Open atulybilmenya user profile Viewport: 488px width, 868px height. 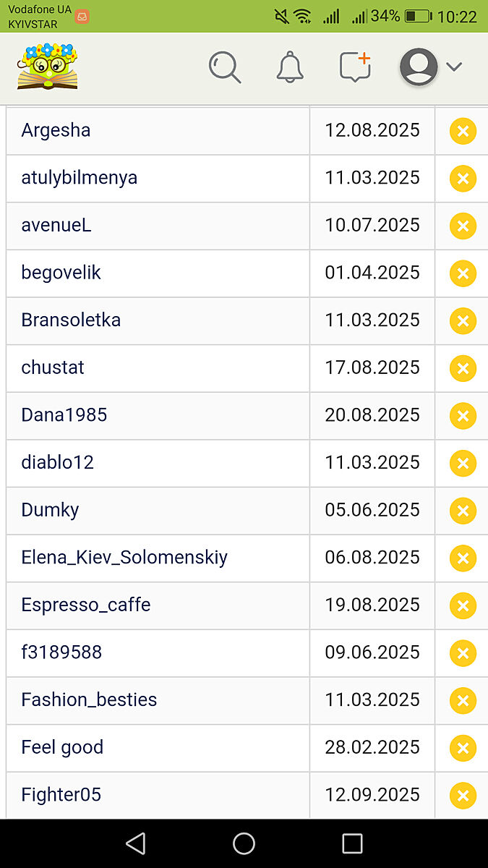80,178
